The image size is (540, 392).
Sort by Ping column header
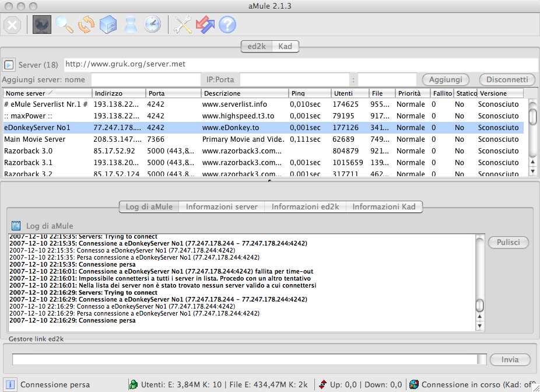pyautogui.click(x=310, y=93)
